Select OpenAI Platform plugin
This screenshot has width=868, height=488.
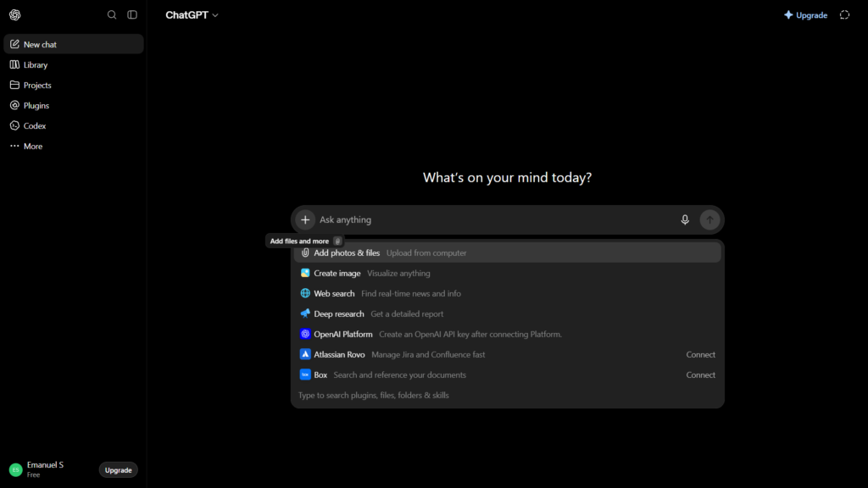(508, 334)
